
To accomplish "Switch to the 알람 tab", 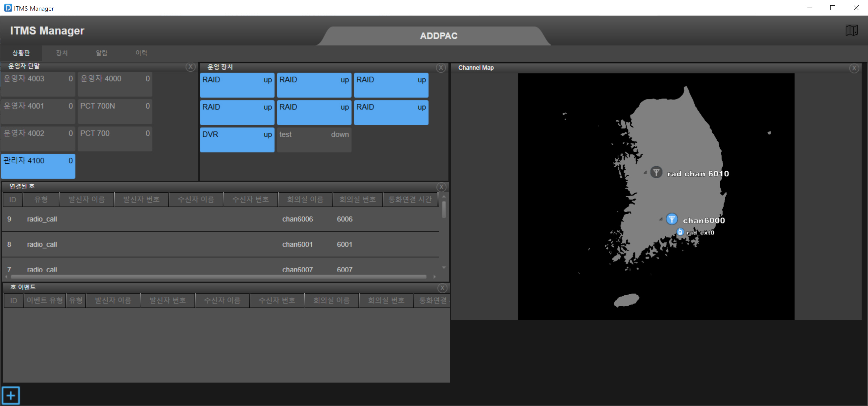I will coord(101,53).
